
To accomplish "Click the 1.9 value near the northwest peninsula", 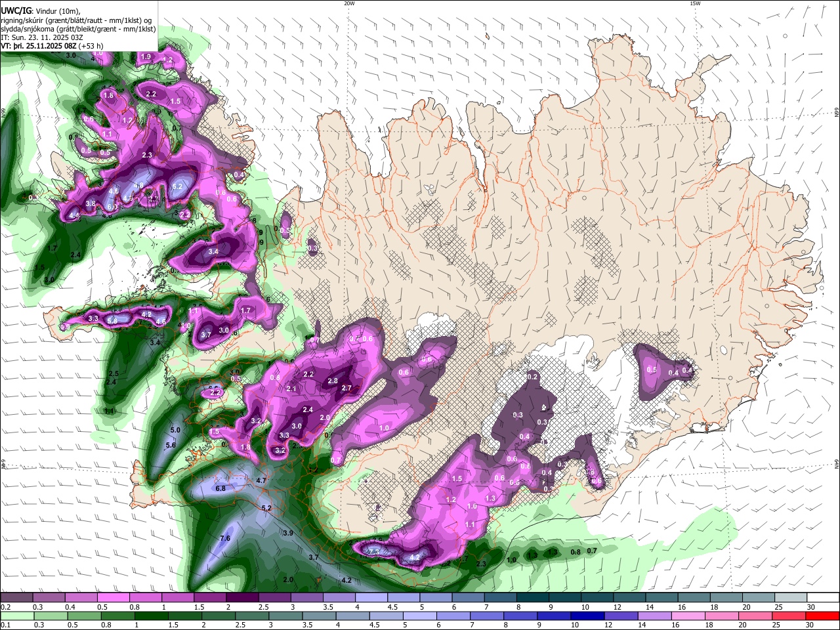I will pos(146,57).
